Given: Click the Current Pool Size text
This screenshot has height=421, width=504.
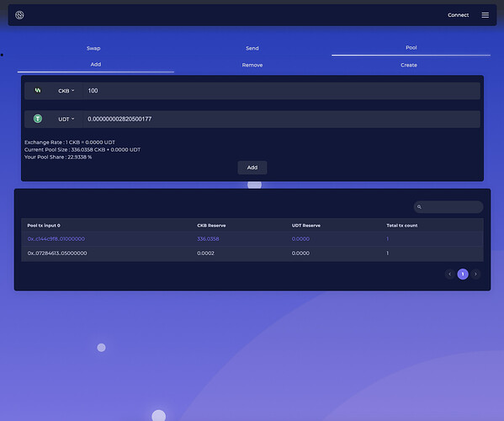Looking at the screenshot, I should pos(82,150).
